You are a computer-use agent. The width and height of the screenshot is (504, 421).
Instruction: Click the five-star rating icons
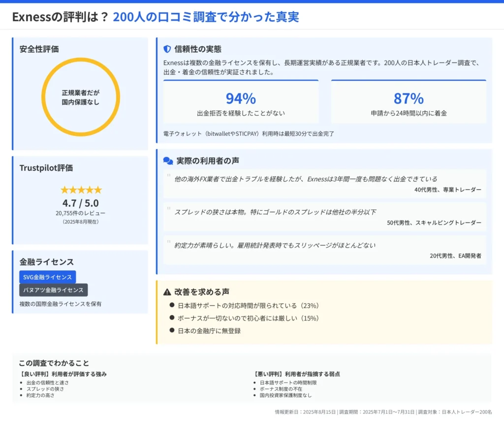pyautogui.click(x=81, y=190)
